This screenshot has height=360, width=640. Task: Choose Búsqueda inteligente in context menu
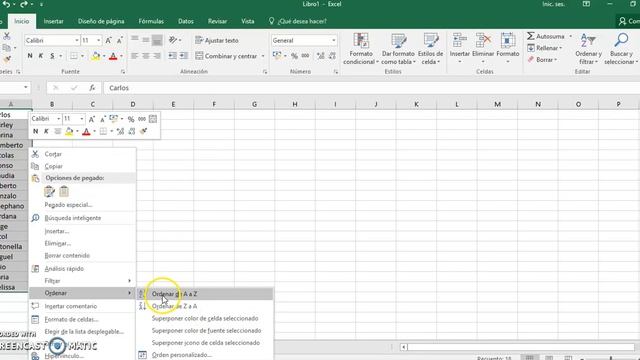(x=83, y=218)
